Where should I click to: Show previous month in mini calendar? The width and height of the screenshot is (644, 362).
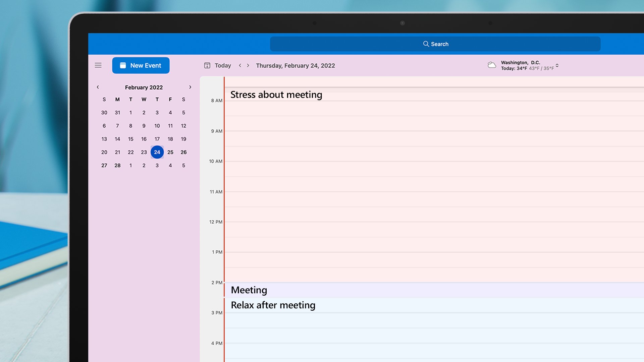click(98, 87)
